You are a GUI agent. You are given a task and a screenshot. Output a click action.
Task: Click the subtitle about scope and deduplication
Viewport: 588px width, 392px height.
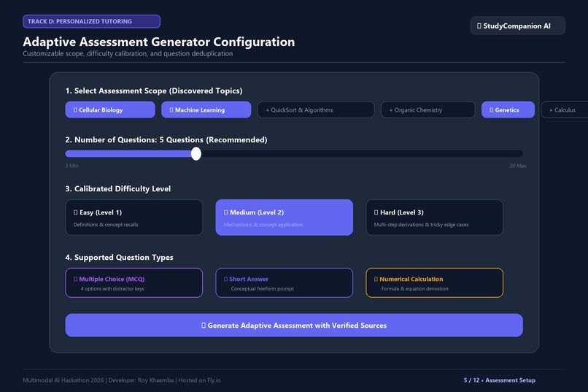128,53
